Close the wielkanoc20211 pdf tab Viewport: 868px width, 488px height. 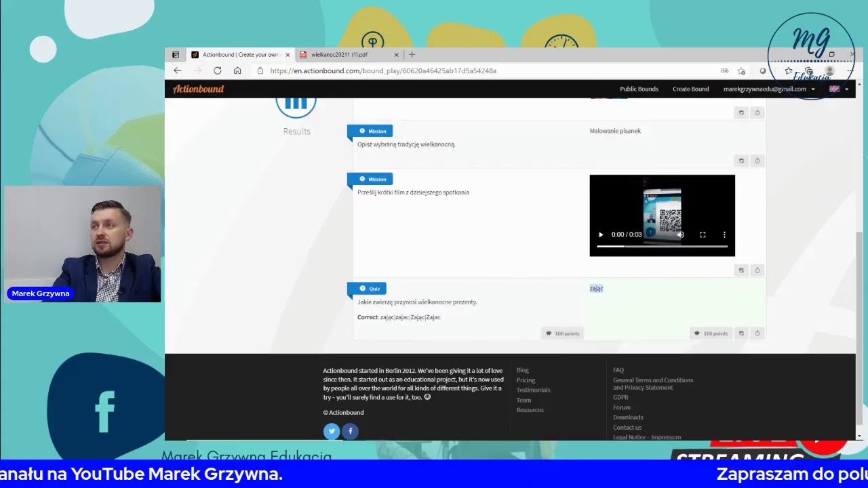point(396,55)
